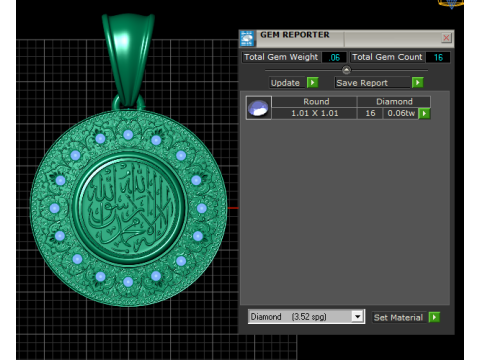The height and width of the screenshot is (360, 480).
Task: Click the Total Gem Weight value .06
Action: [x=334, y=57]
